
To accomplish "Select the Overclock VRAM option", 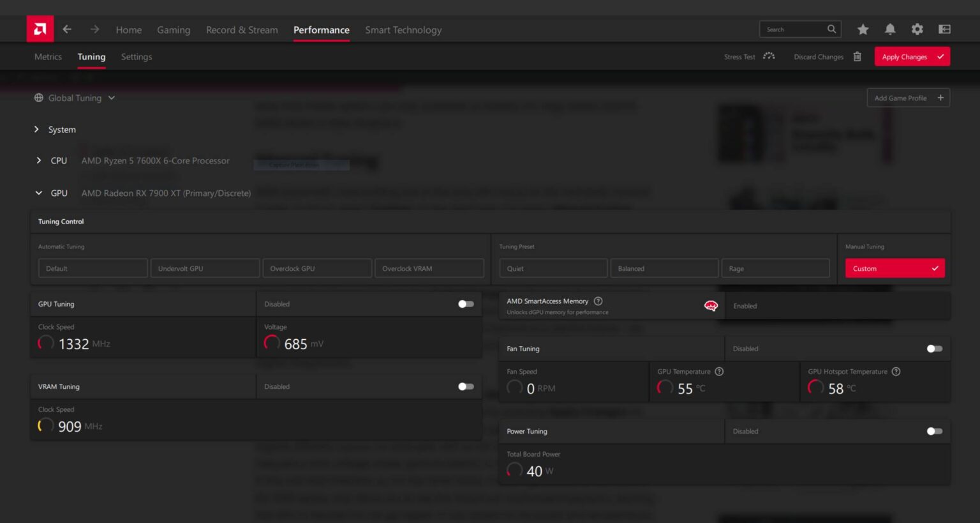I will 429,268.
